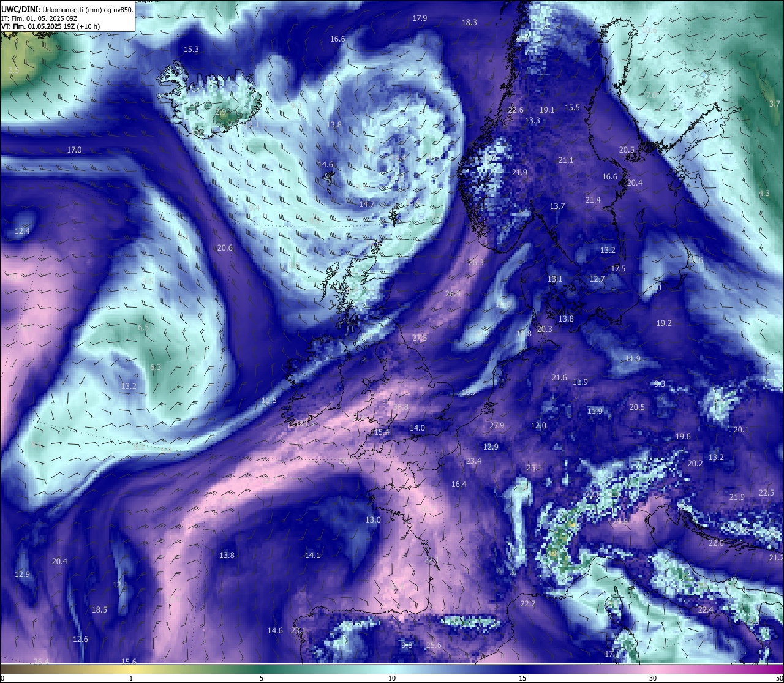Select the 26.9 value over the North Sea
Image resolution: width=784 pixels, height=683 pixels.
[x=453, y=293]
